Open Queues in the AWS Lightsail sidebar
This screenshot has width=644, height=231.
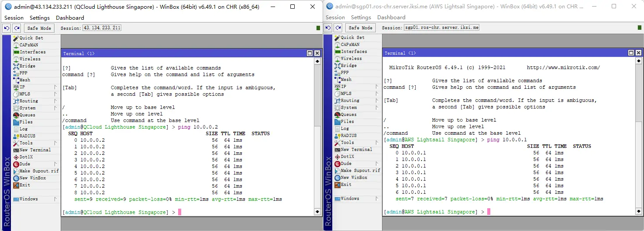click(348, 115)
